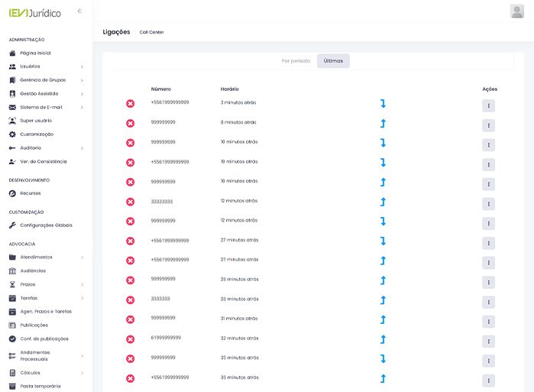This screenshot has height=392, width=534.
Task: Open actions menu for the 33333333 call
Action: coord(488,203)
